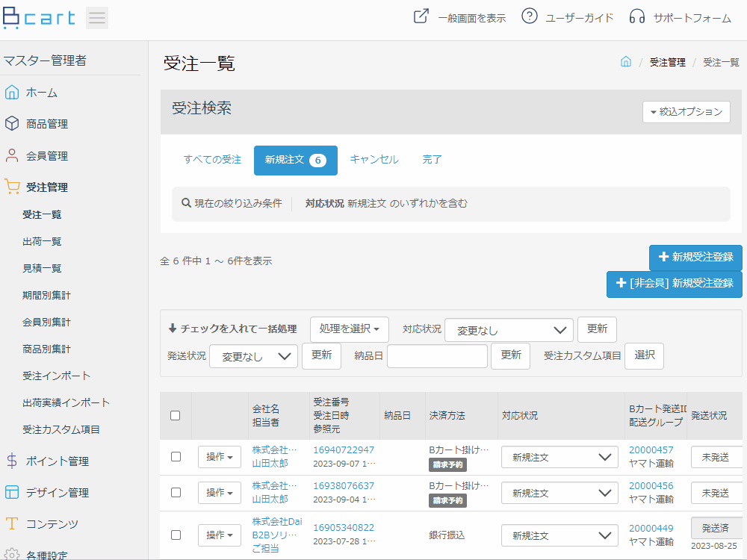Click the person icon beside 会員管理
Image resolution: width=747 pixels, height=560 pixels.
coord(12,155)
